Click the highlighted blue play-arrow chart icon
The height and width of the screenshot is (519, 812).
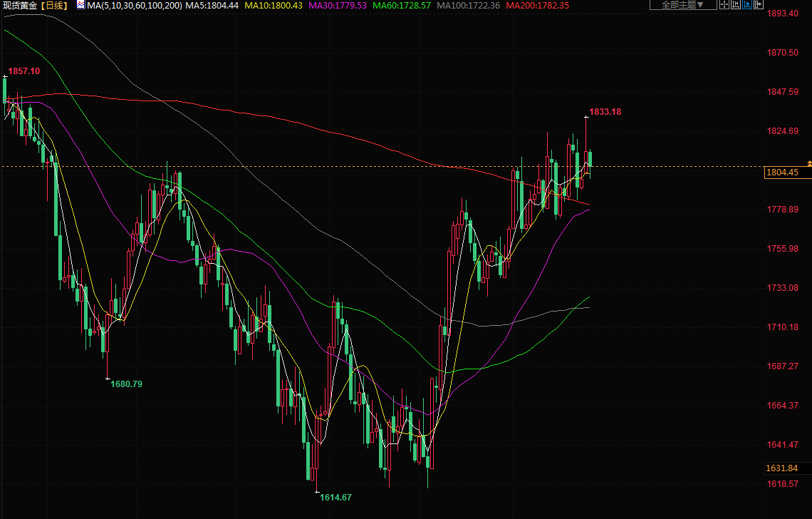pyautogui.click(x=746, y=5)
